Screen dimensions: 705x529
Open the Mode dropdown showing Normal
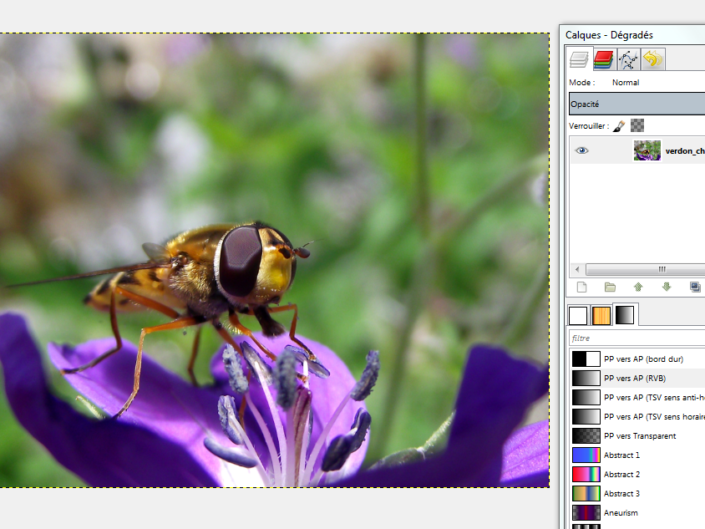click(658, 82)
